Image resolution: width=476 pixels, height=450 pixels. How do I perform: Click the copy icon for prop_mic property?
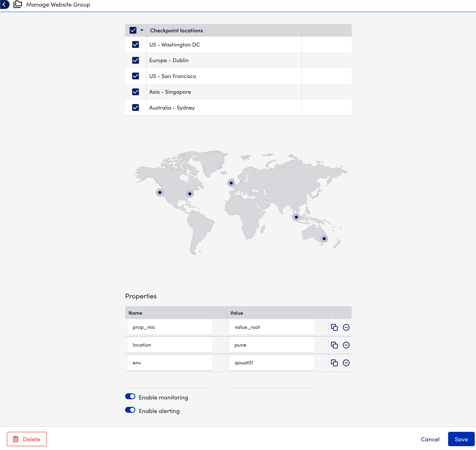pyautogui.click(x=334, y=327)
